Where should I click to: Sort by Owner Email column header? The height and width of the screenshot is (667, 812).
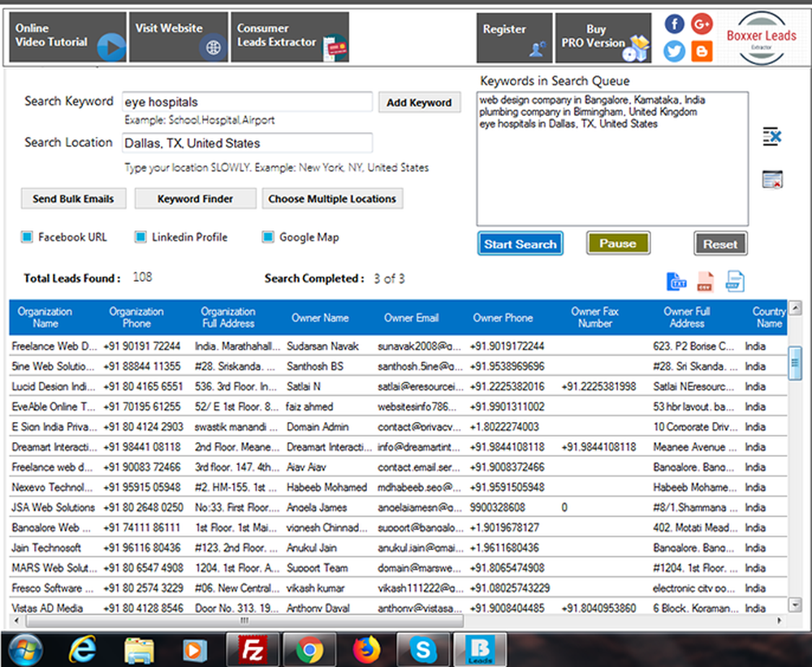click(x=411, y=318)
